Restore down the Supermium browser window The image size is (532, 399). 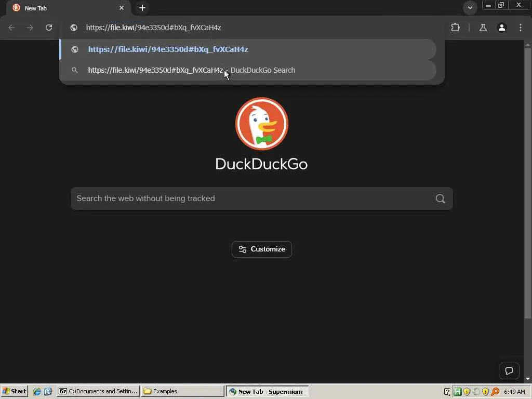click(x=501, y=5)
